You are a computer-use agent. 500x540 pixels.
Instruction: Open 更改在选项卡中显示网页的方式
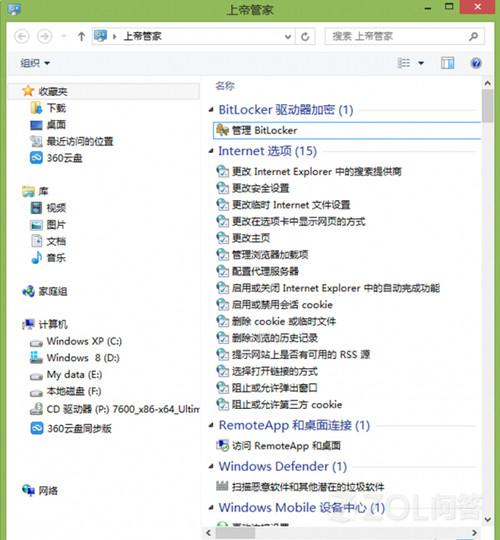click(x=299, y=221)
